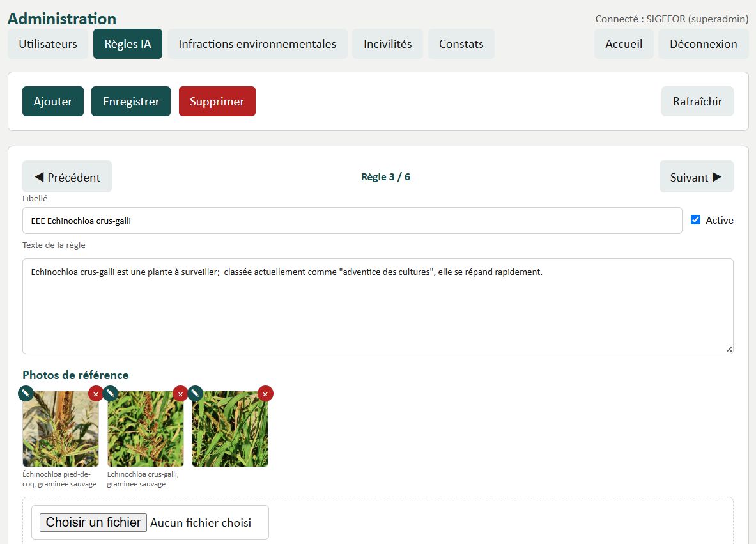The width and height of the screenshot is (756, 544).
Task: Uncheck the Active checkbox
Action: [x=695, y=220]
